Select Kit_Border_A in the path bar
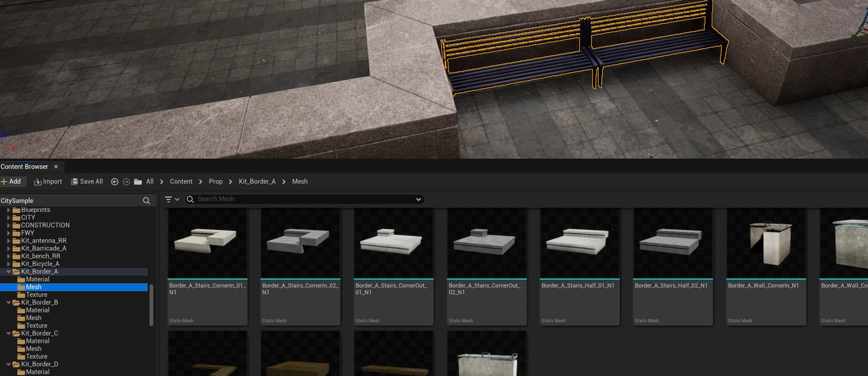Screen dimensions: 868x376 point(257,182)
